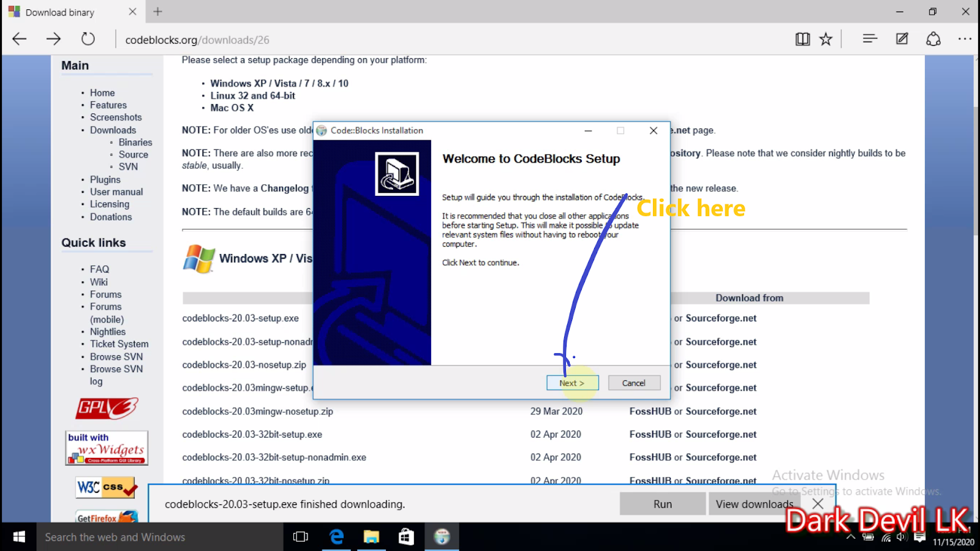Open the Share icon in Edge
This screenshot has width=980, height=551.
tap(933, 39)
